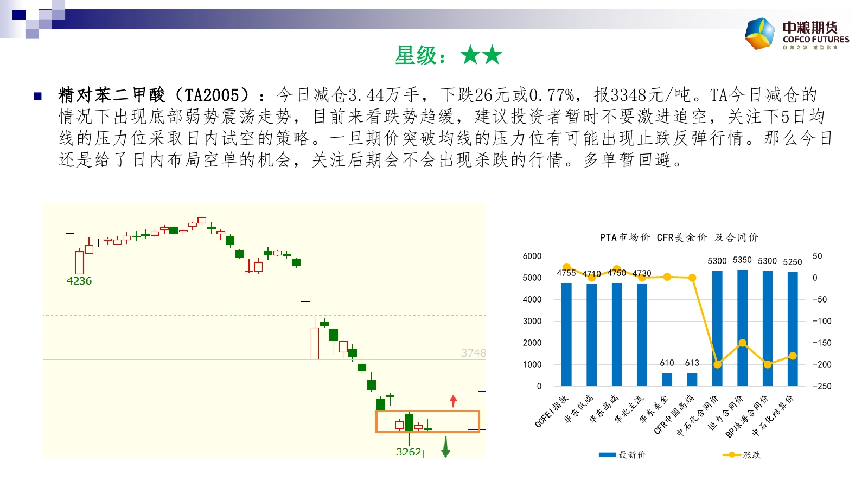Select the chart title PTA市场价 CFR美金价 及合同价

pos(679,237)
